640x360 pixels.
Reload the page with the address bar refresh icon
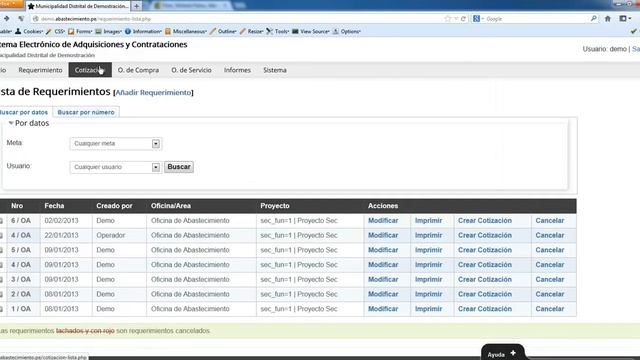[463, 19]
